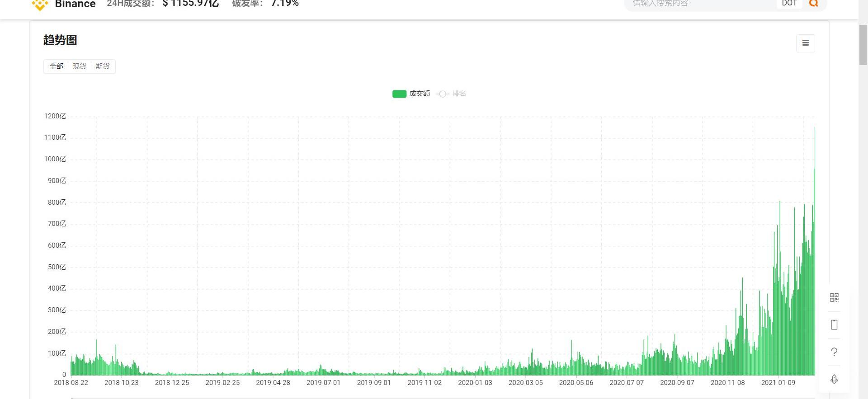
Task: Click the Binance exchange name
Action: [75, 5]
